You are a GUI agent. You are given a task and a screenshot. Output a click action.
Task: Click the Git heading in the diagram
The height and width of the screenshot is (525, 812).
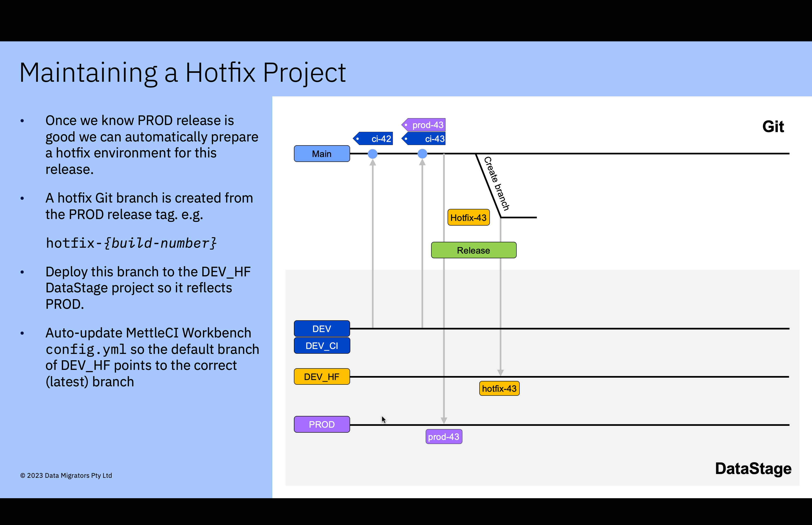click(x=773, y=127)
